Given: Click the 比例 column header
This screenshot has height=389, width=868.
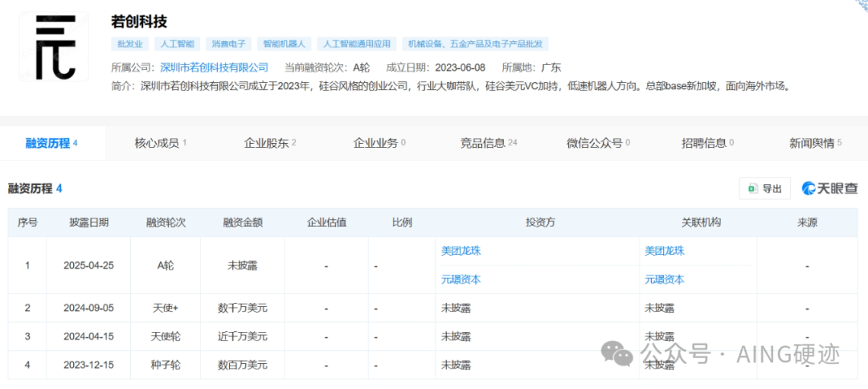Looking at the screenshot, I should tap(402, 223).
